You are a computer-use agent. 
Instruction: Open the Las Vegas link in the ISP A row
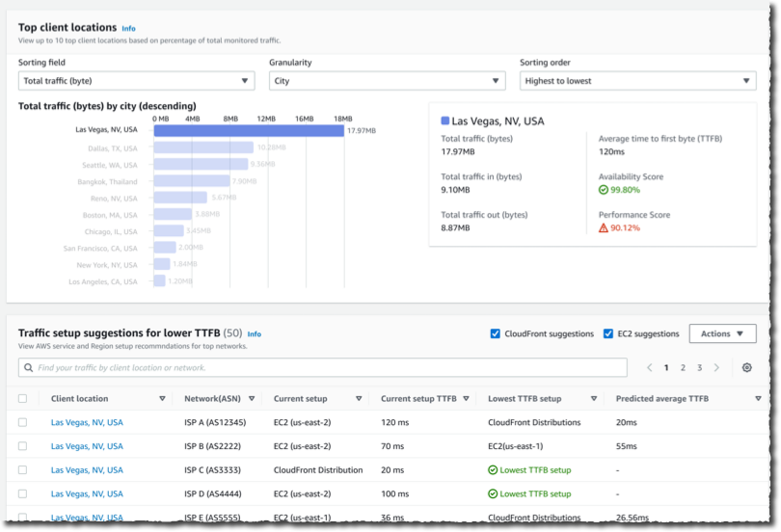point(87,422)
